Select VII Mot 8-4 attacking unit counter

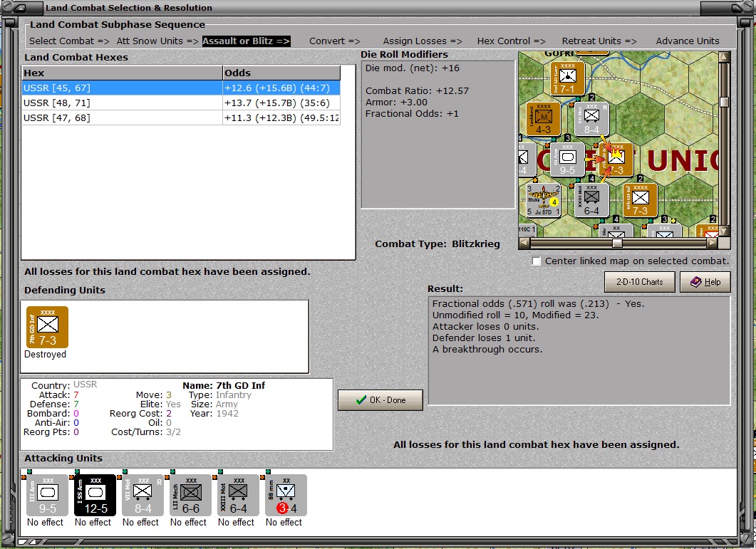[x=143, y=496]
